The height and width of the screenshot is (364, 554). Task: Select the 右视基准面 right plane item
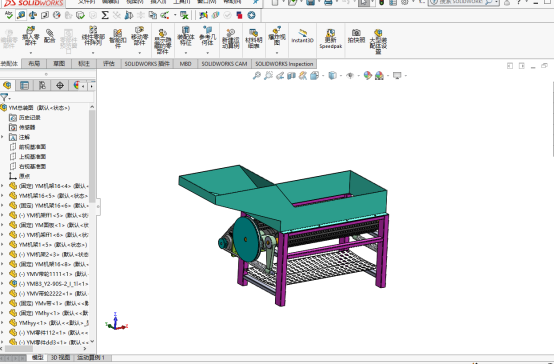(x=32, y=166)
